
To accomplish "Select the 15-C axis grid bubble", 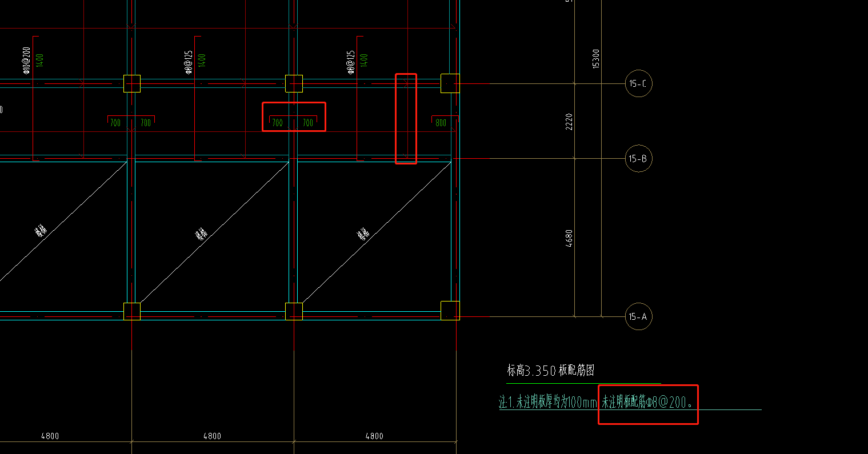I will point(638,83).
